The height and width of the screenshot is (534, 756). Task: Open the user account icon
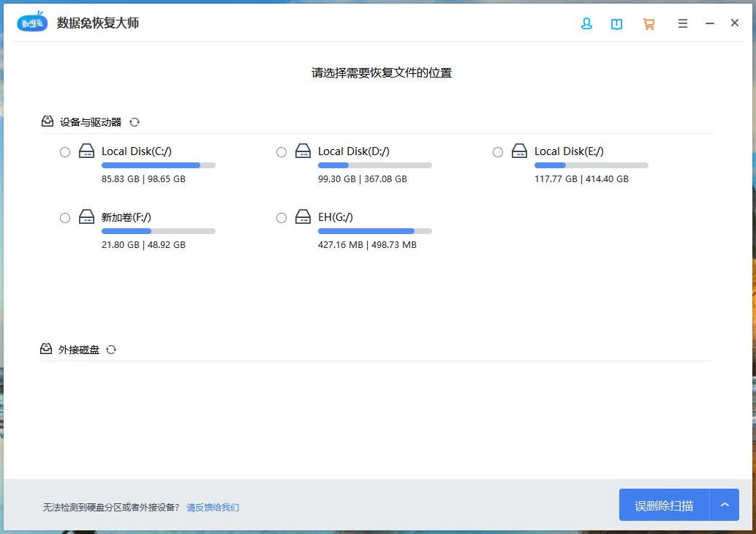coord(586,23)
